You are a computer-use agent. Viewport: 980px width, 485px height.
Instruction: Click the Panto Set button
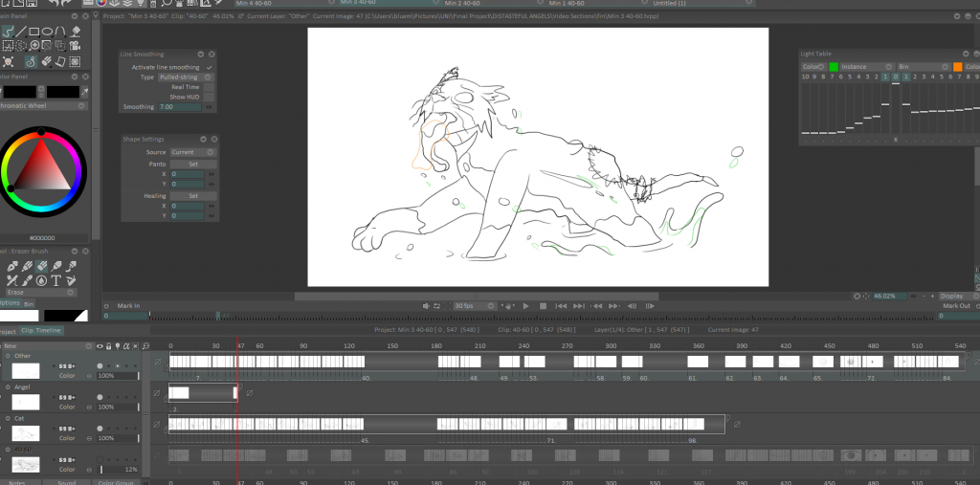(x=193, y=164)
